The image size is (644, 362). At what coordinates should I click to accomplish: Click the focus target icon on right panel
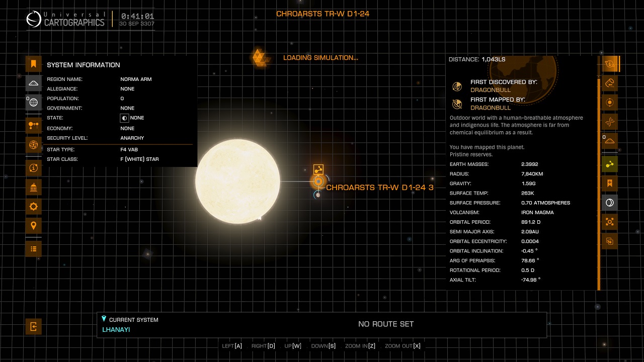click(610, 222)
